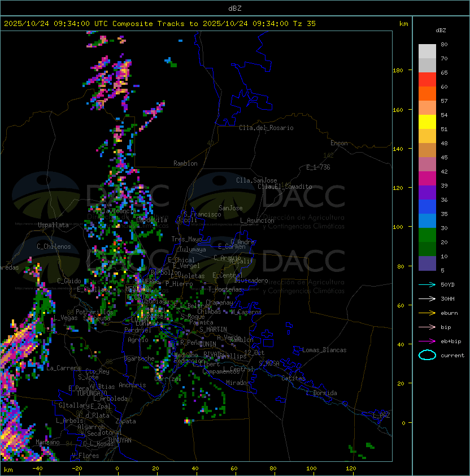
Task: Click the '120' tick on the bottom axis
Action: coord(351,469)
